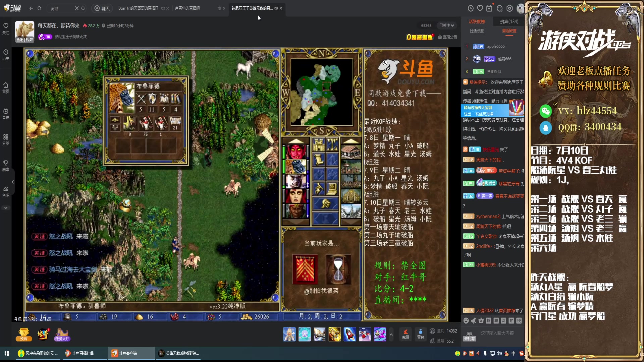The height and width of the screenshot is (362, 644).
Task: Open emoji picker in chat toolbar
Action: (x=466, y=321)
